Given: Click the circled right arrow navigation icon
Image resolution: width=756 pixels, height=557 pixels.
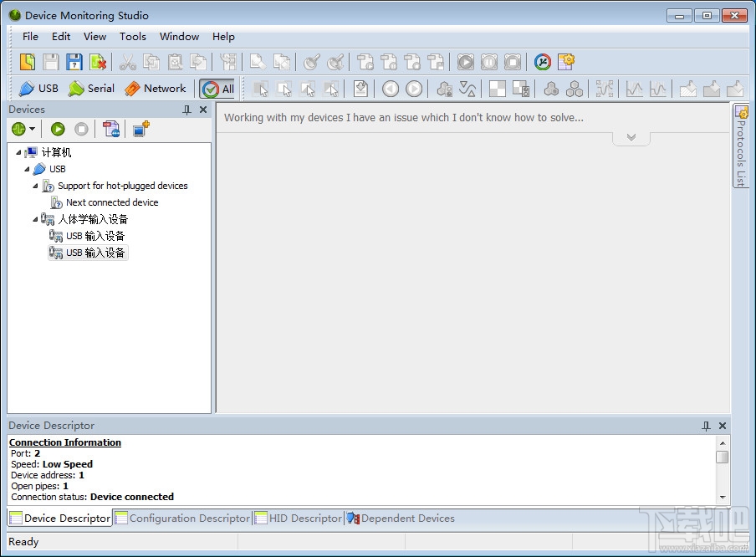Looking at the screenshot, I should tap(414, 89).
